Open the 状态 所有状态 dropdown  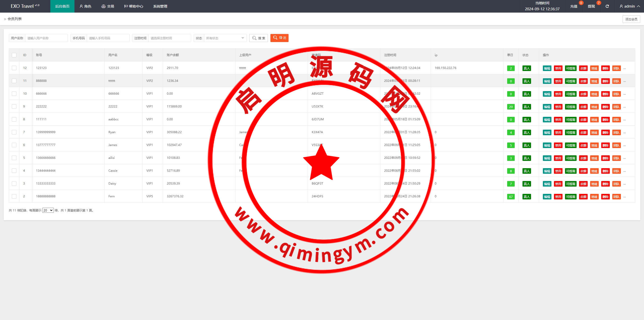click(225, 38)
